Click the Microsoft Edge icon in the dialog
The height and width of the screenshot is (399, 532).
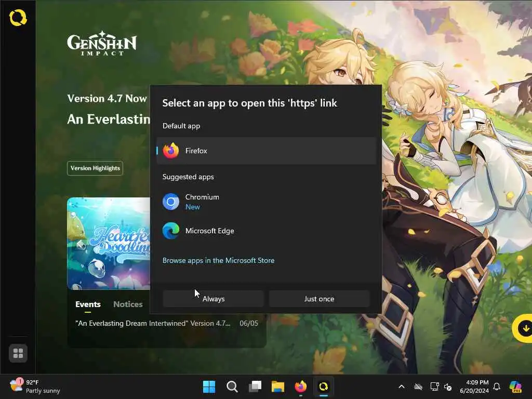(171, 231)
